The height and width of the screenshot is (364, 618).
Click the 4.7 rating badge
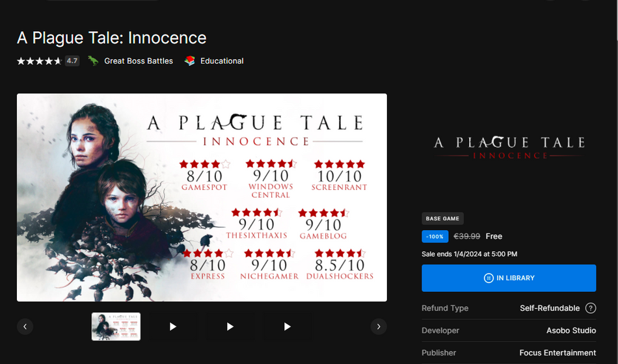[72, 60]
